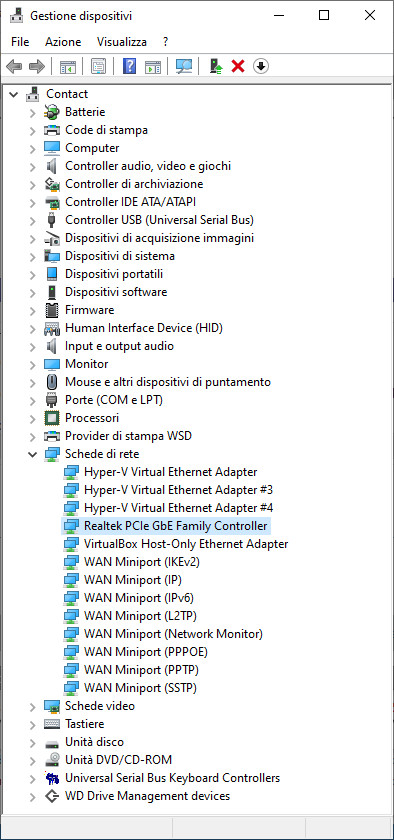The width and height of the screenshot is (394, 840).
Task: Click the Back arrow toolbar icon
Action: [x=14, y=66]
